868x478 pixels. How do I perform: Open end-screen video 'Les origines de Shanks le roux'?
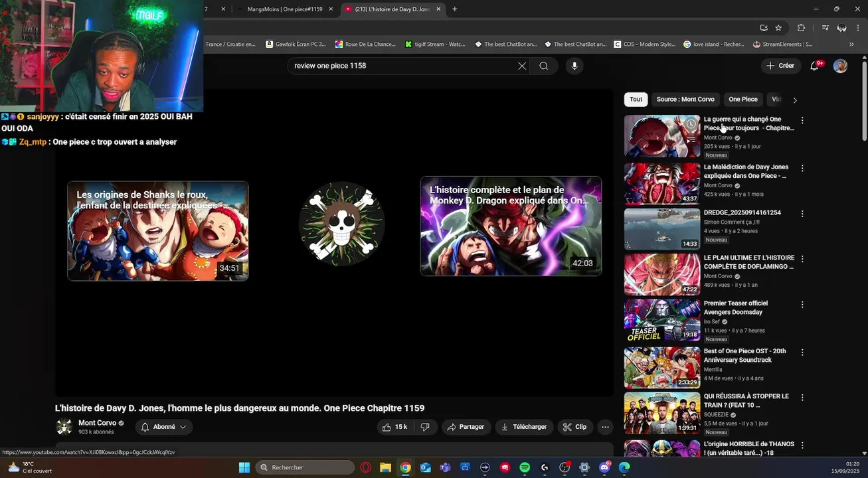(x=158, y=231)
